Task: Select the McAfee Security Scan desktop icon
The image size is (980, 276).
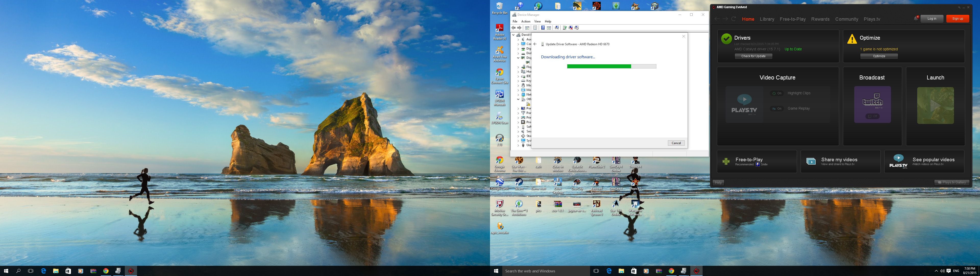Action: [499, 208]
